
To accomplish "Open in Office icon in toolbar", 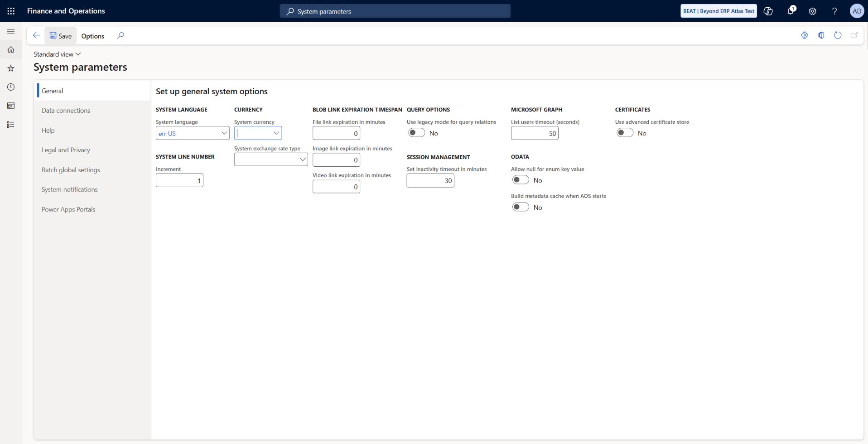I will tap(821, 35).
